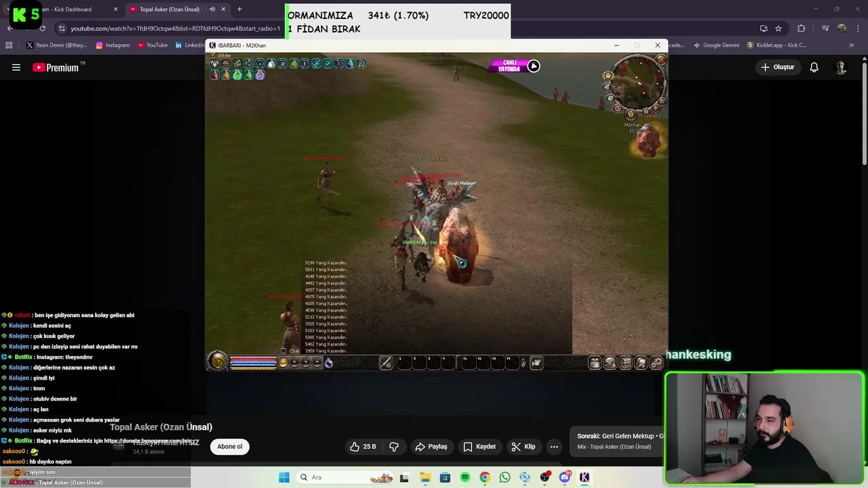Click the purple ring icon on game bar
868x488 pixels.
coord(328,363)
